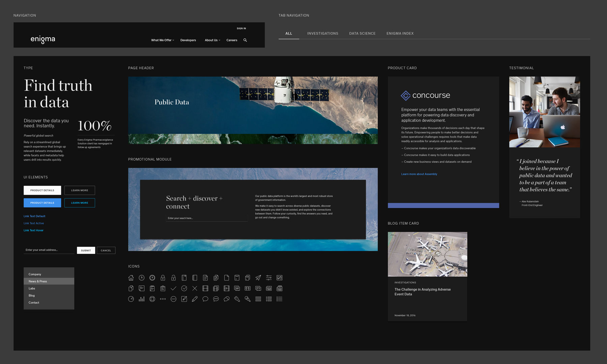Select News & Press from the sidebar list
The image size is (607, 364).
pyautogui.click(x=38, y=281)
